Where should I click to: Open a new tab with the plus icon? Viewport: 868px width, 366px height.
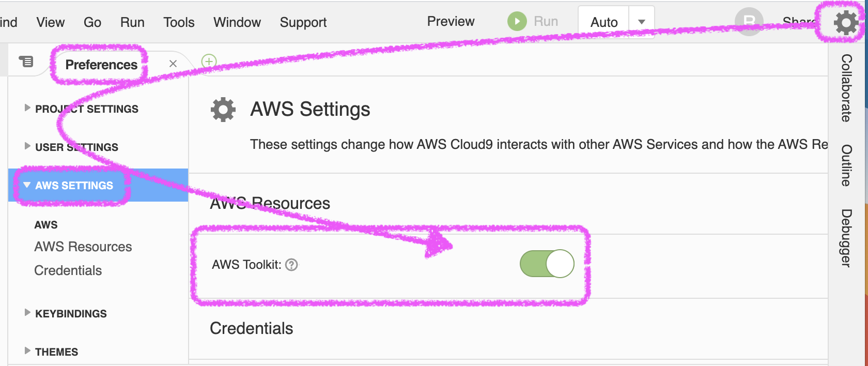point(209,62)
